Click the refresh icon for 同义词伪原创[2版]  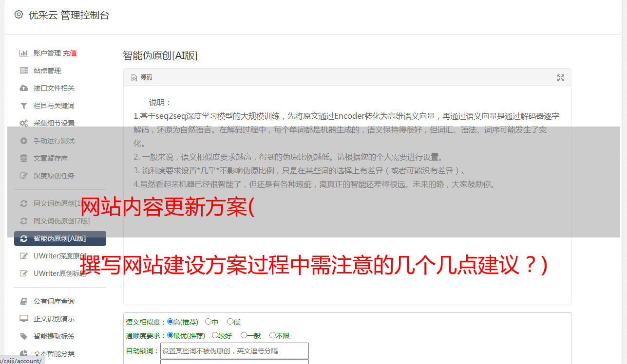(x=23, y=221)
